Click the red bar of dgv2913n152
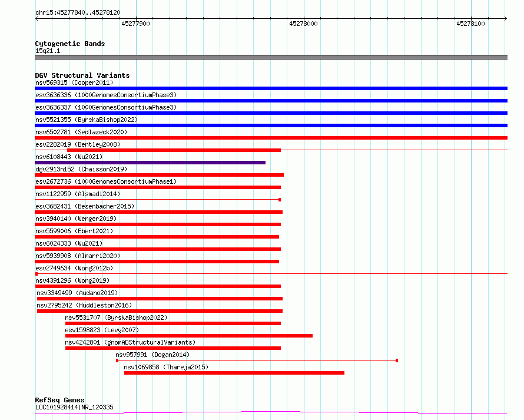 point(160,175)
